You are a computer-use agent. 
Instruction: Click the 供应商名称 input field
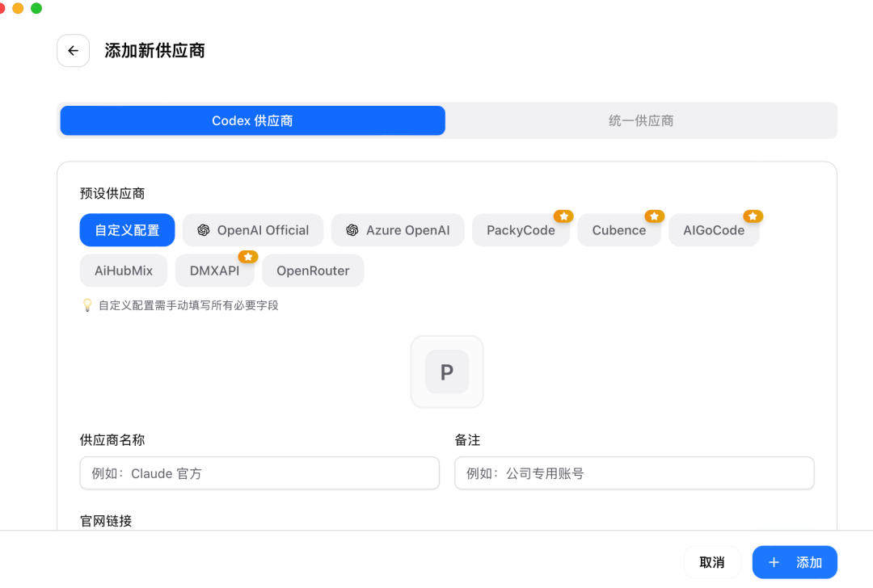(x=259, y=473)
